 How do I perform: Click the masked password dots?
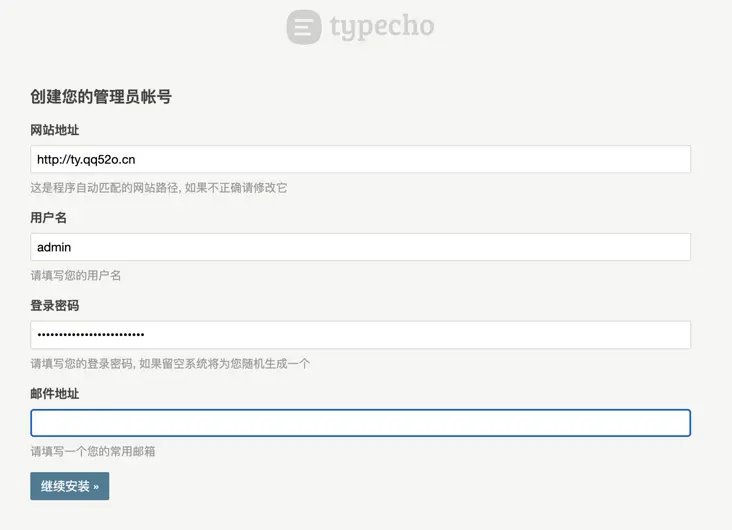[91, 335]
